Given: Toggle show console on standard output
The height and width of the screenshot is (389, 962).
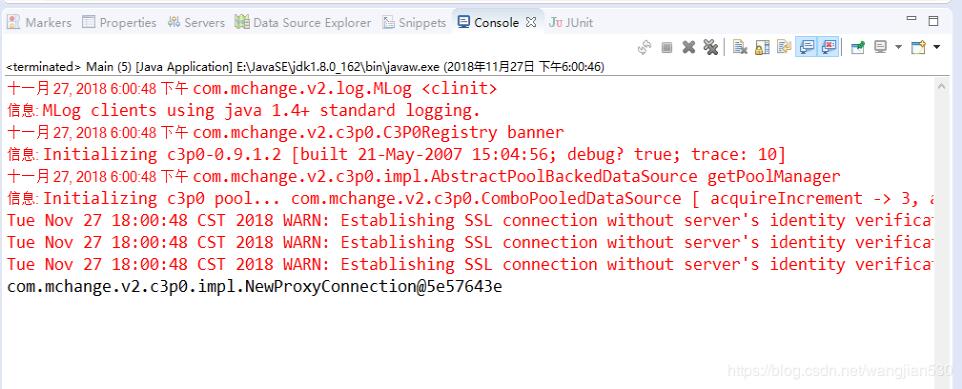Looking at the screenshot, I should [x=807, y=47].
